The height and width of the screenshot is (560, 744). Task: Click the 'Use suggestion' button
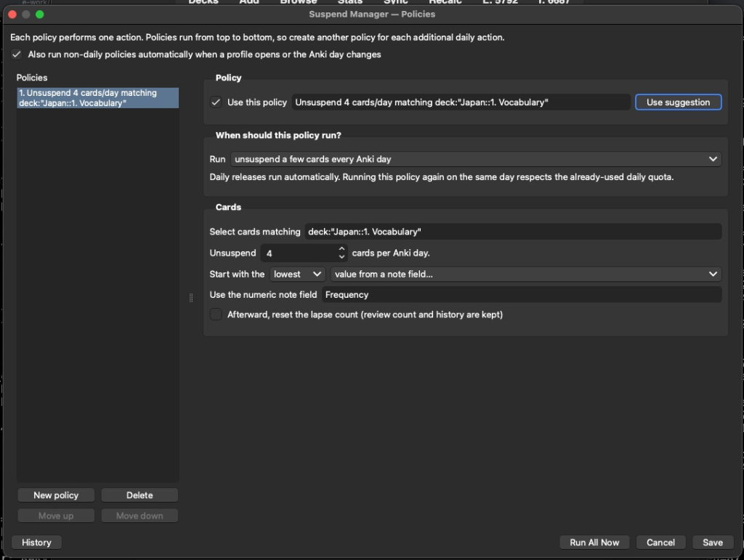[678, 102]
